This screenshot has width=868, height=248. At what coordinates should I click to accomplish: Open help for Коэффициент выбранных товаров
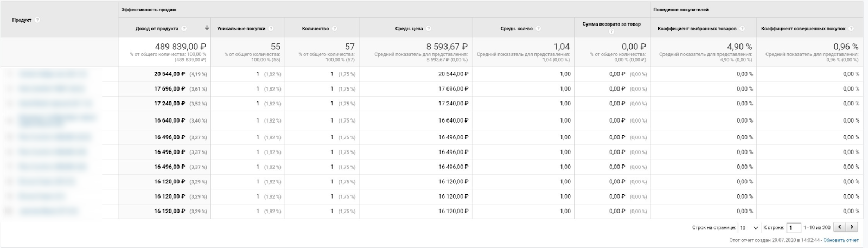742,29
